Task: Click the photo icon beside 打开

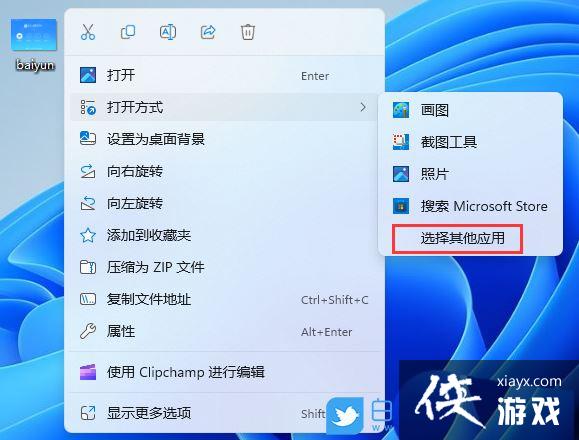Action: click(88, 75)
